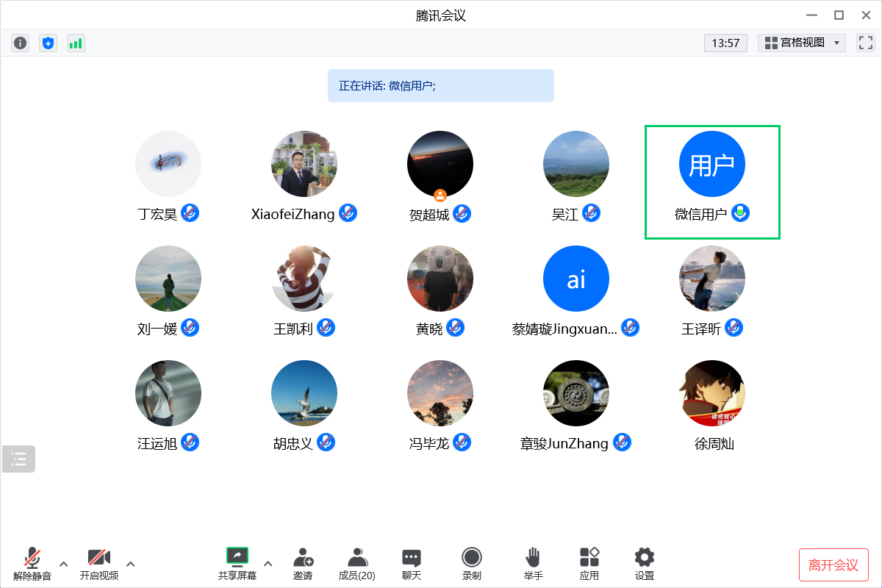Open the 宫格视图 layout dropdown
This screenshot has height=588, width=882.
(x=801, y=43)
